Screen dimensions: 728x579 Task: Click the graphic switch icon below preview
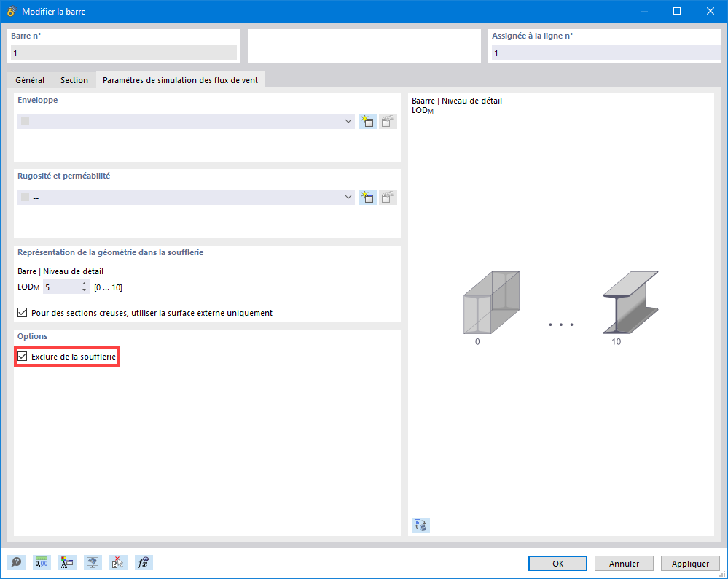(x=420, y=525)
